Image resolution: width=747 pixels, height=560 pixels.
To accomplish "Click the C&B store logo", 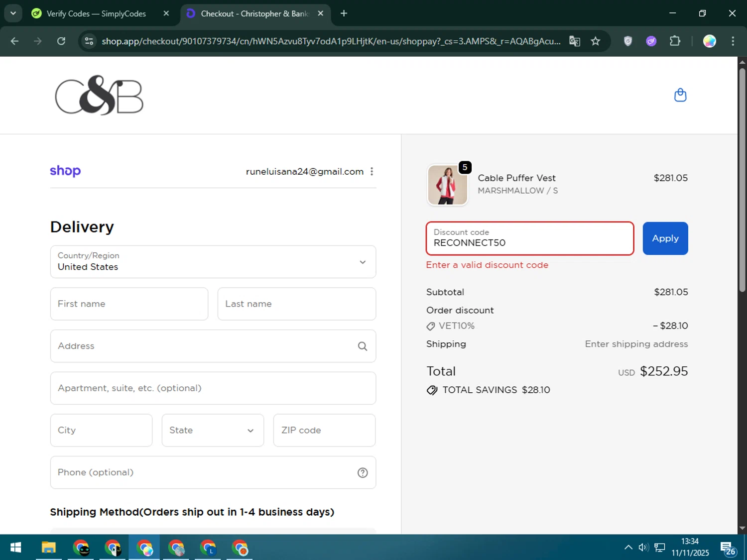I will (x=99, y=95).
